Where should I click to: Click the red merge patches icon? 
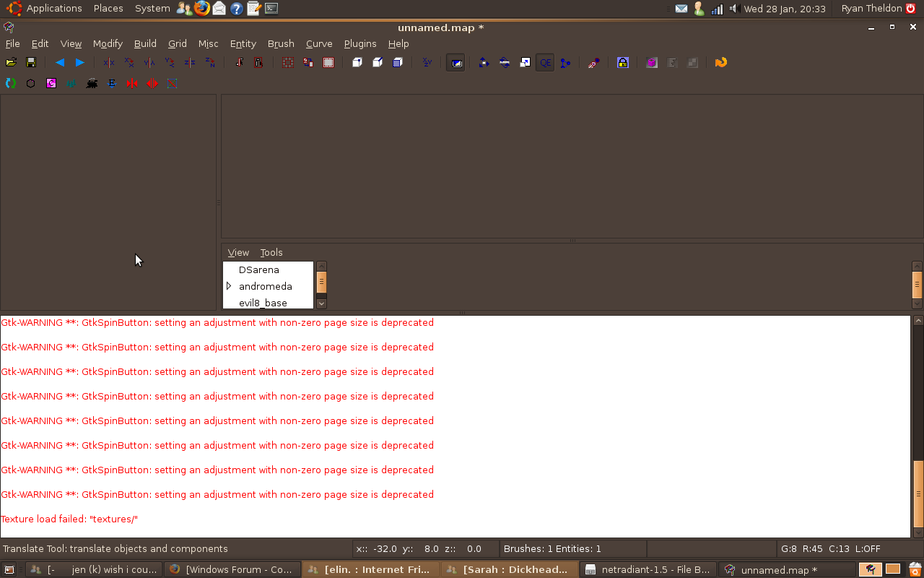[132, 84]
